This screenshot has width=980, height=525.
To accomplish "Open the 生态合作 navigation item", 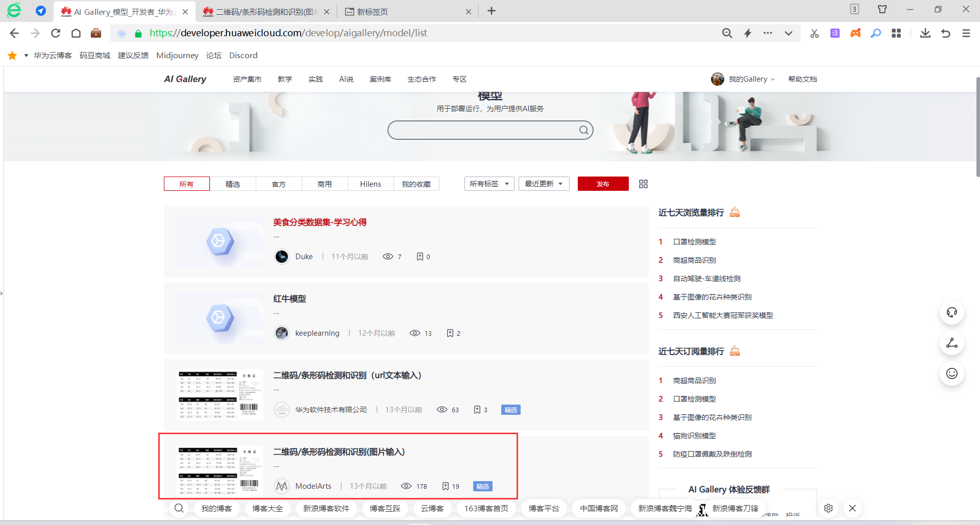I will coord(422,79).
